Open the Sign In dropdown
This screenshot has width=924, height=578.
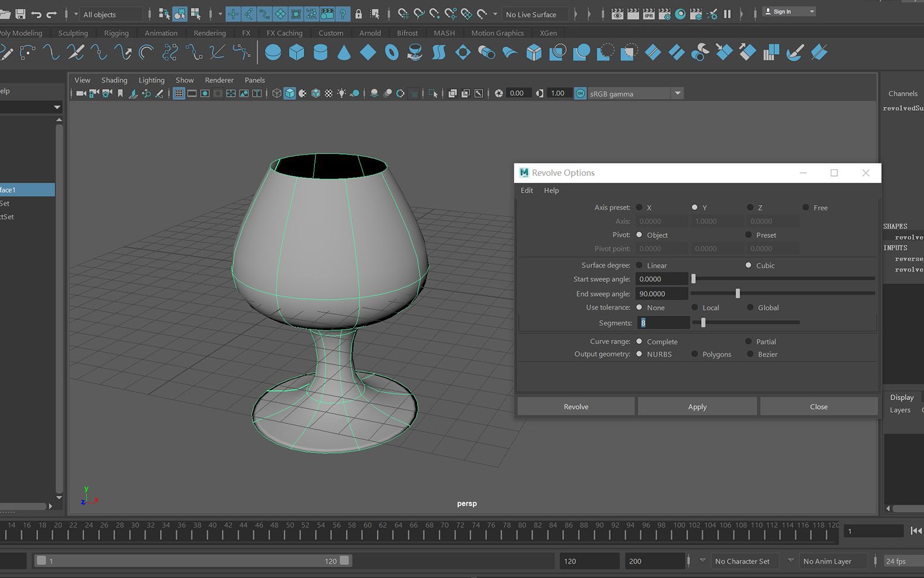789,11
